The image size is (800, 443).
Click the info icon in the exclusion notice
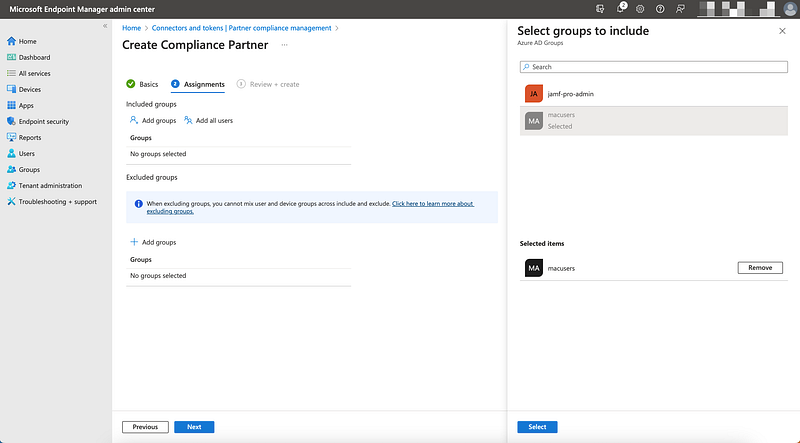[138, 204]
